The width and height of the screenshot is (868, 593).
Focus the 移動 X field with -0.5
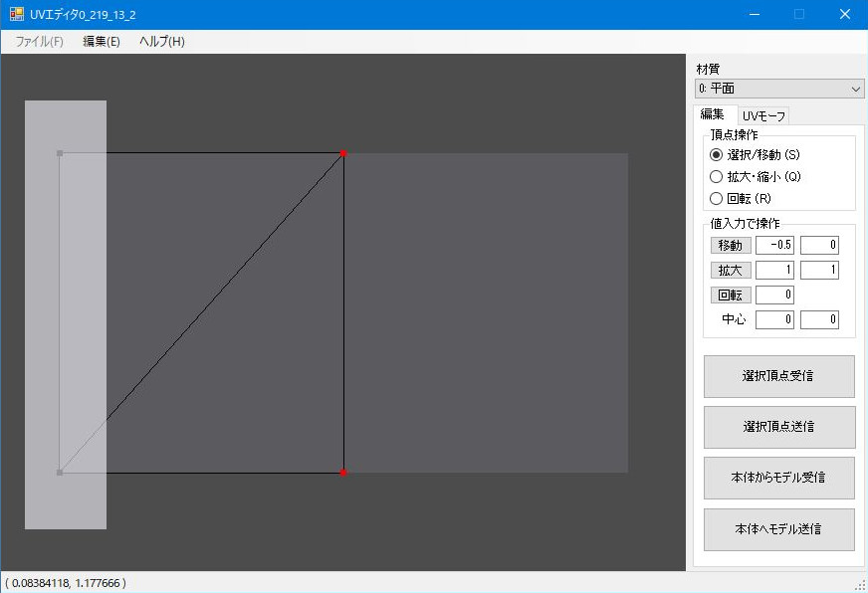[774, 245]
